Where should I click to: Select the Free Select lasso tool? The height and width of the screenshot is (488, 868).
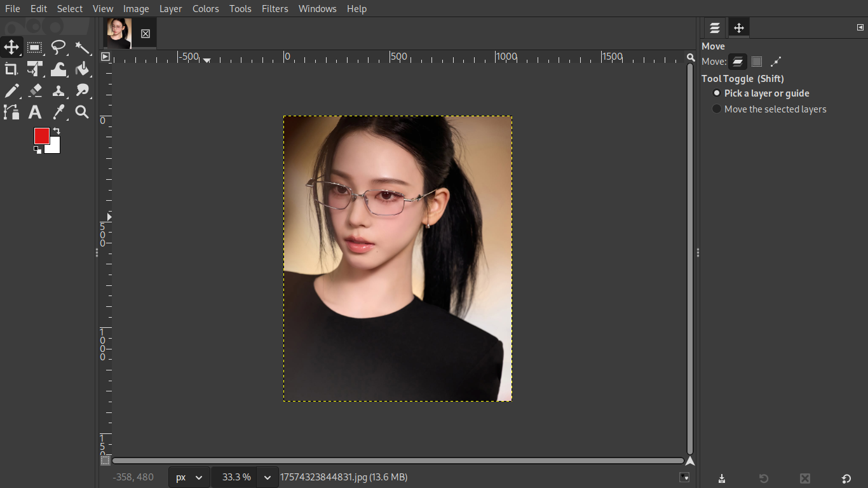[58, 47]
